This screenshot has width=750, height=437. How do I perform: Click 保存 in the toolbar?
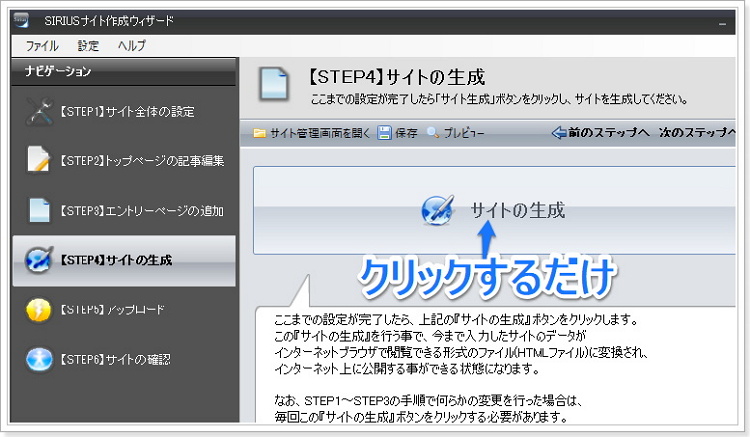point(406,133)
